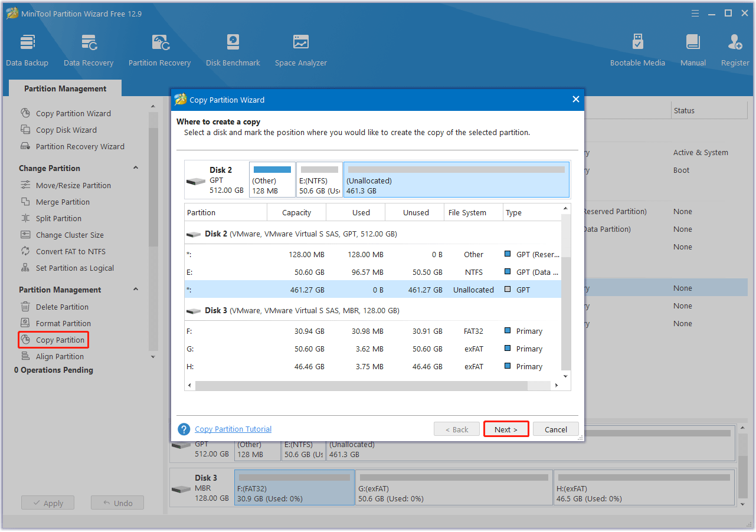The image size is (756, 532).
Task: Collapse the Partition Management sidebar section
Action: [136, 290]
